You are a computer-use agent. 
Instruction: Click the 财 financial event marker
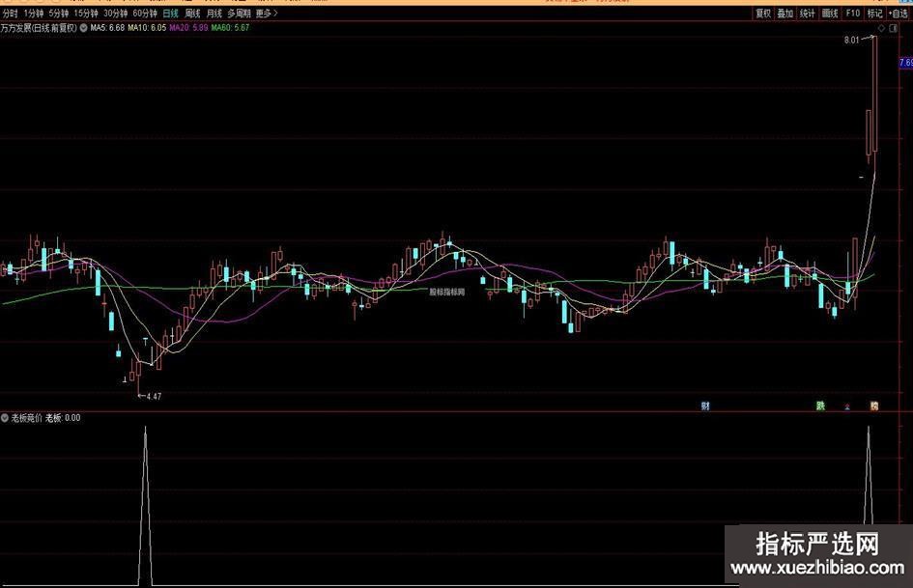(x=705, y=406)
